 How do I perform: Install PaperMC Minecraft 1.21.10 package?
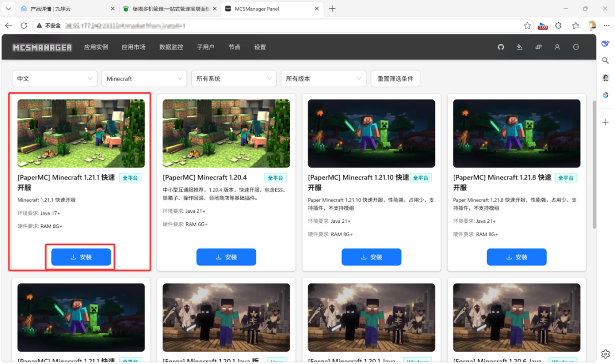click(x=371, y=257)
